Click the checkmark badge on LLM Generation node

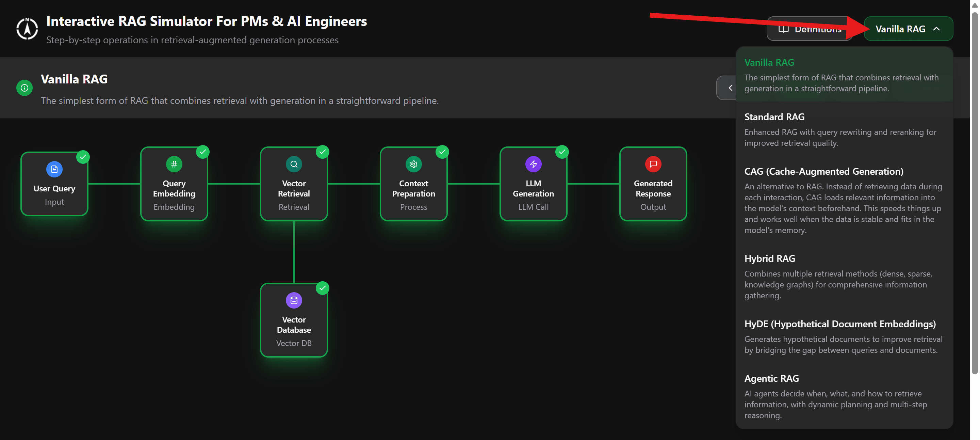[562, 152]
